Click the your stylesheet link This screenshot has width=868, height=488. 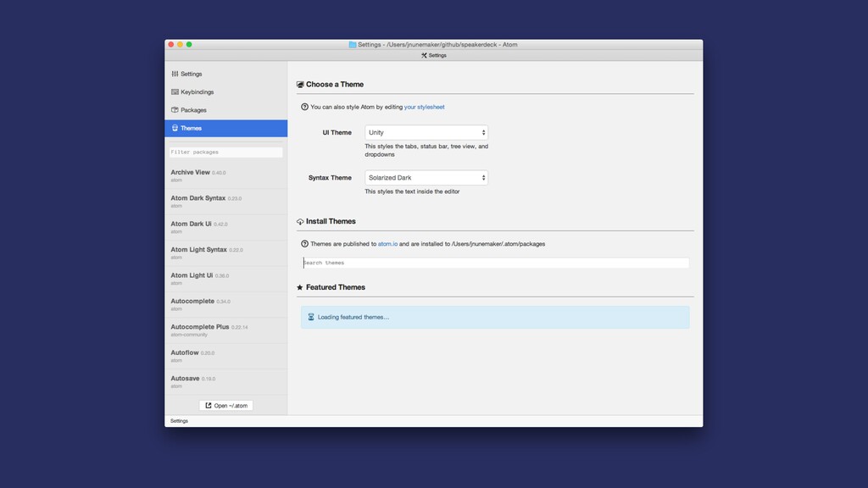424,107
